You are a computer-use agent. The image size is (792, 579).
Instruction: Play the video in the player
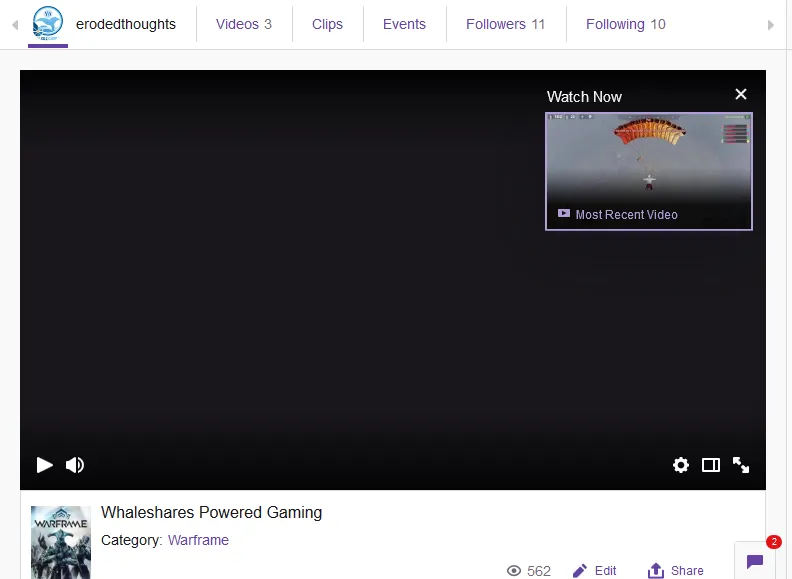click(x=44, y=465)
